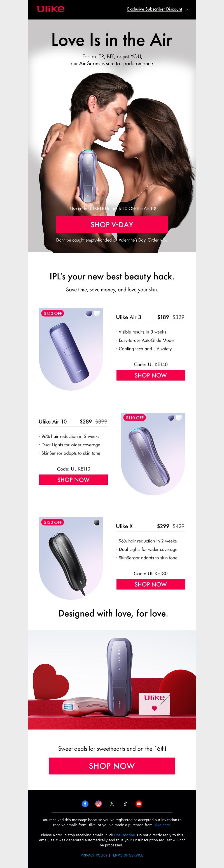Click the arrow beside Exclusive Subscriber Discount
This screenshot has width=224, height=868.
tap(186, 9)
